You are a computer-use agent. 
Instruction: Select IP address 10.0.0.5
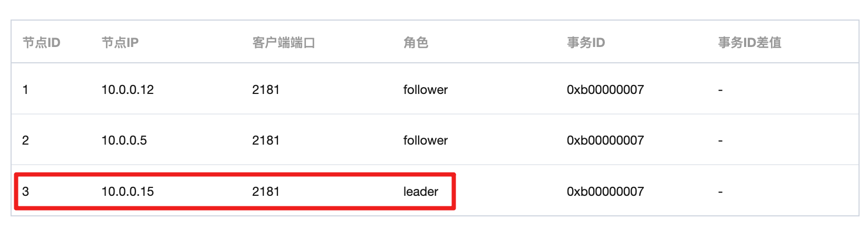(x=124, y=140)
